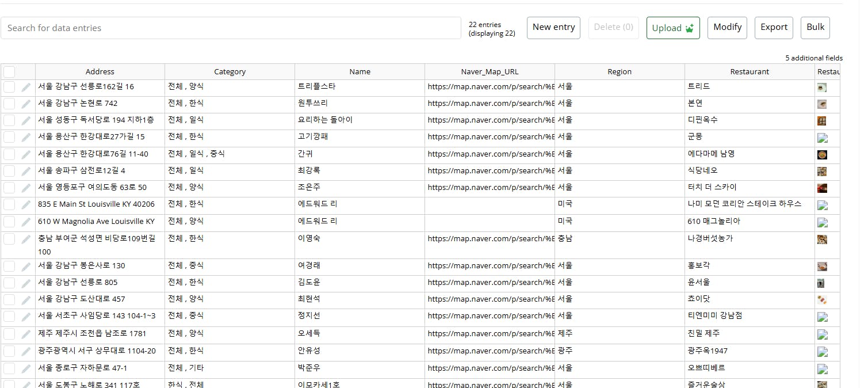Click the Export button
This screenshot has height=388, width=868.
[x=774, y=28]
